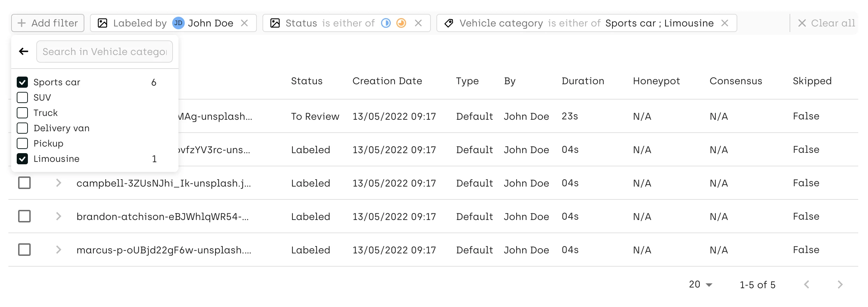Screen dimensions: 868x307
Task: Check the Pickup checkbox
Action: pos(22,143)
